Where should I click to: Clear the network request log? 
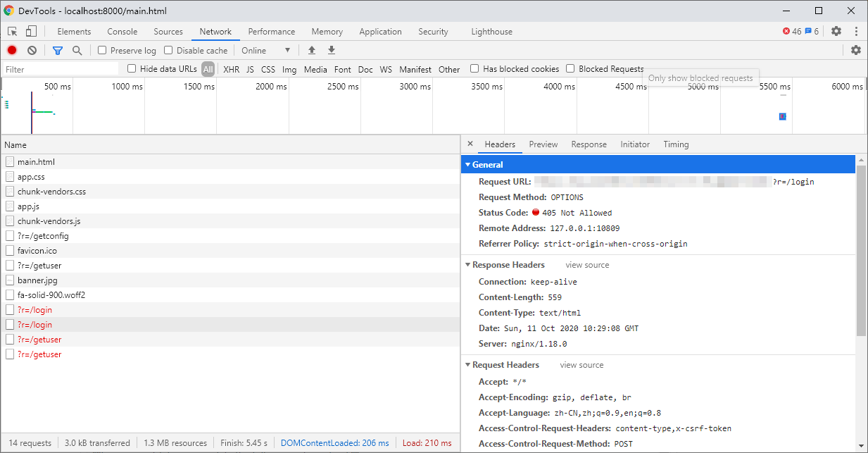click(x=32, y=50)
